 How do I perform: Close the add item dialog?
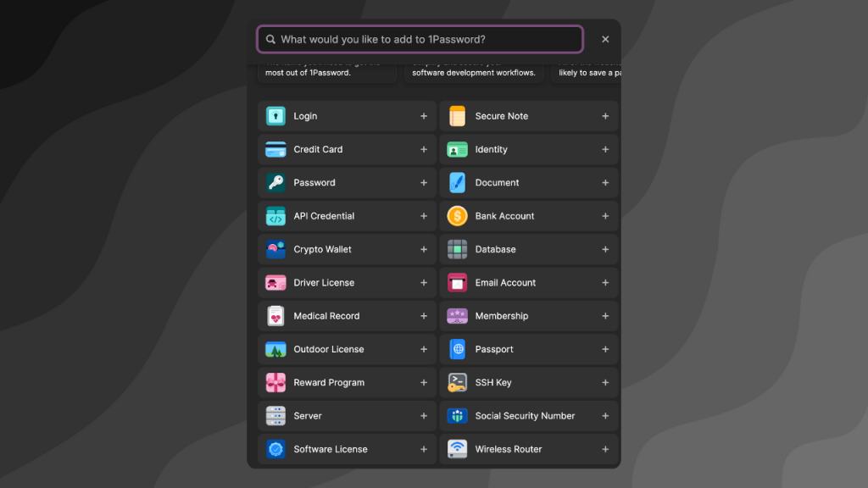point(605,39)
